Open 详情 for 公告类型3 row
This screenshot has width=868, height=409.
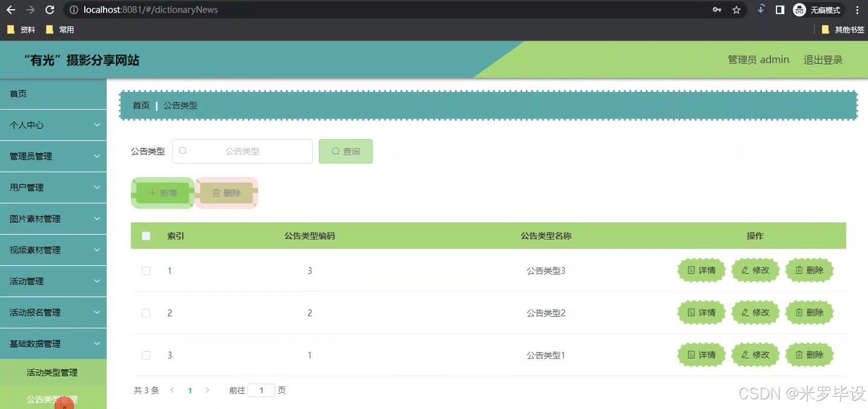pyautogui.click(x=701, y=270)
